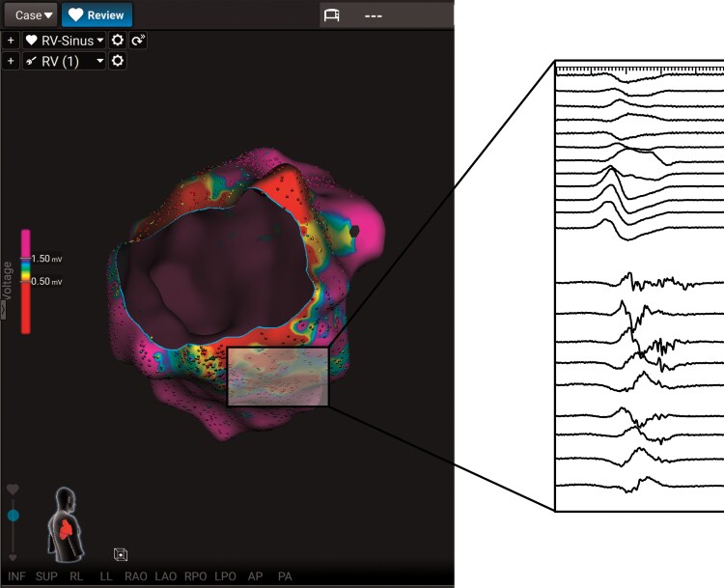
Task: Open settings gear next to RV-Sinus
Action: (117, 41)
